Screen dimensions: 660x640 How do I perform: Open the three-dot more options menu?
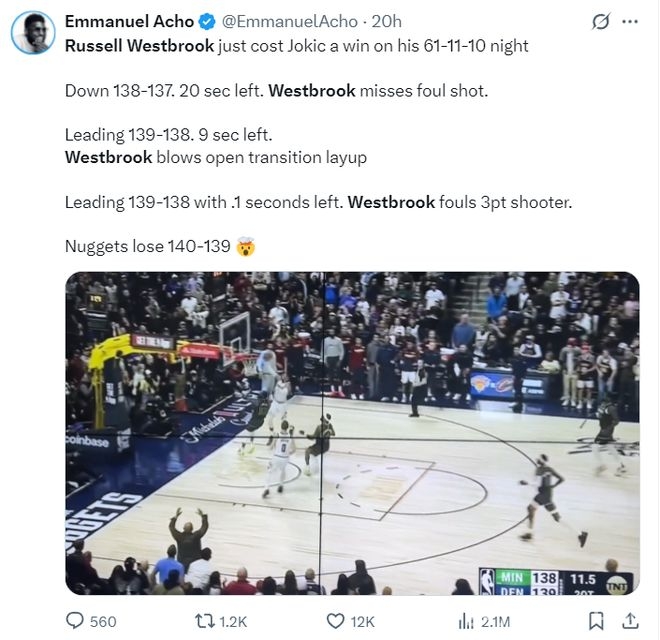(630, 21)
